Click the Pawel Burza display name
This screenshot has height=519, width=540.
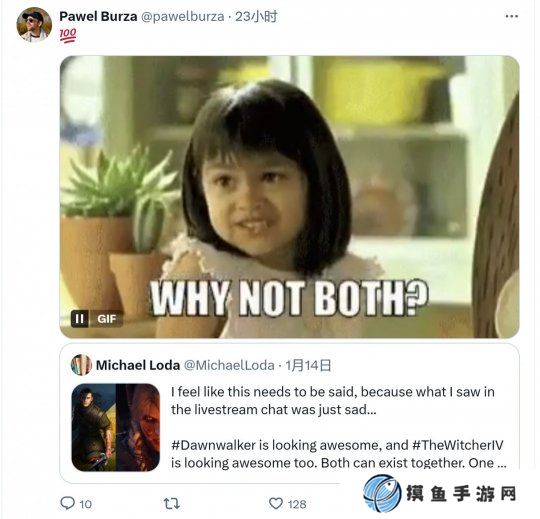[98, 16]
